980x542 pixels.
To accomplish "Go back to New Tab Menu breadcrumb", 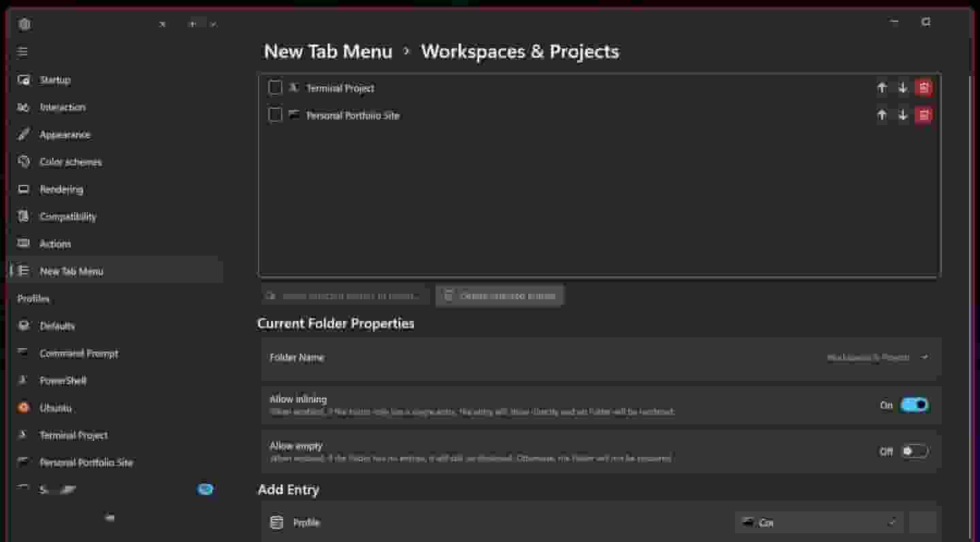I will pos(328,52).
